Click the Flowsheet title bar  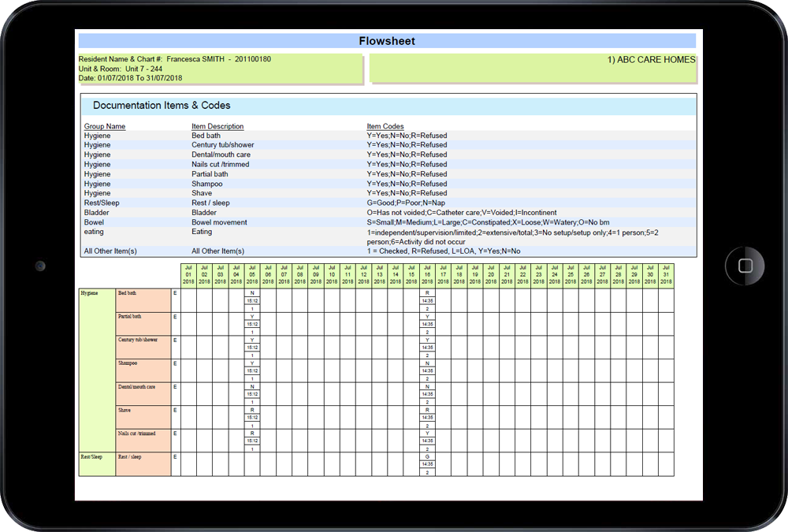387,40
